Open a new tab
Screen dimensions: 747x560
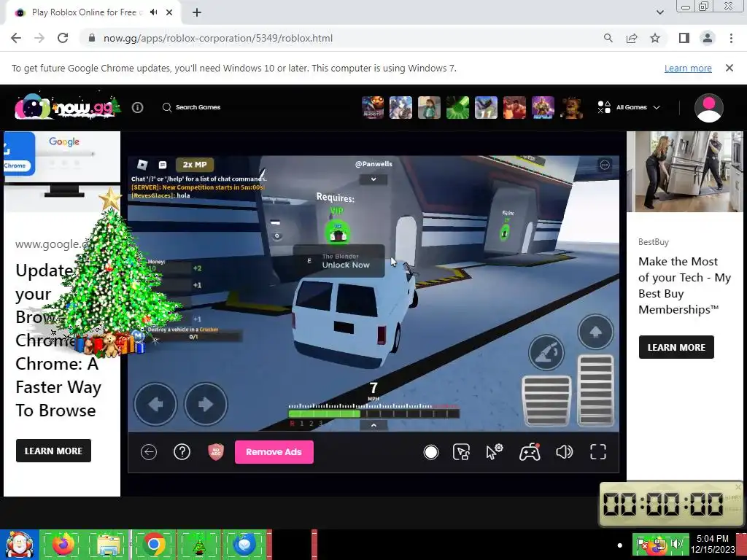[197, 12]
